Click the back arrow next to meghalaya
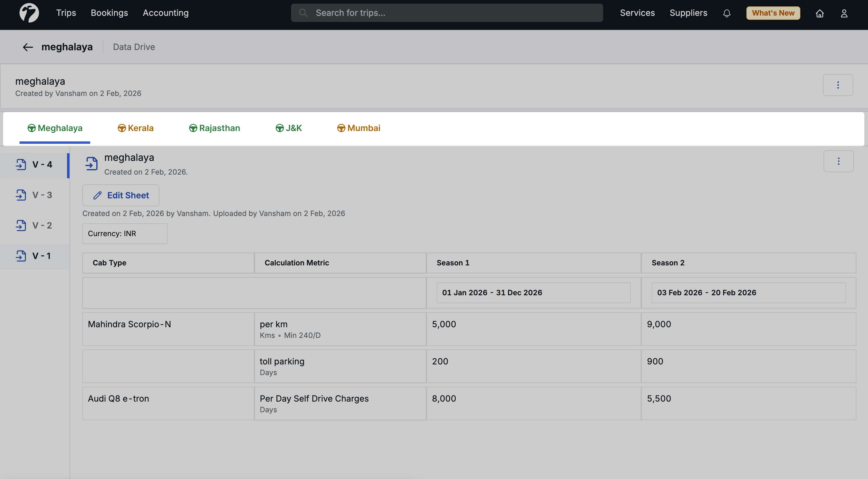 coord(28,47)
